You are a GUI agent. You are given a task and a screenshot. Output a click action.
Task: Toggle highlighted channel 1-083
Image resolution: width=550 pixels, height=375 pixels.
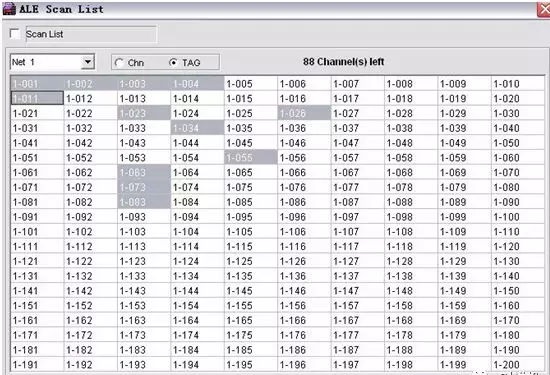pos(144,202)
